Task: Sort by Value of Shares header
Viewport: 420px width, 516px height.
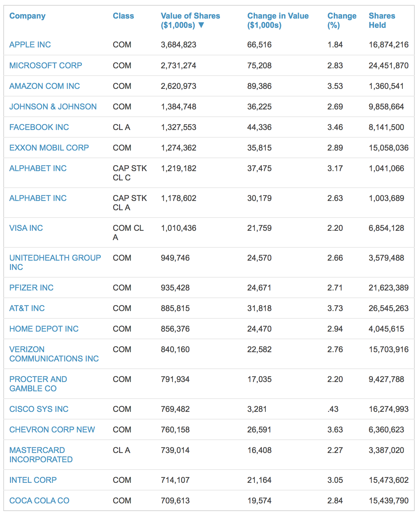Action: tap(190, 21)
